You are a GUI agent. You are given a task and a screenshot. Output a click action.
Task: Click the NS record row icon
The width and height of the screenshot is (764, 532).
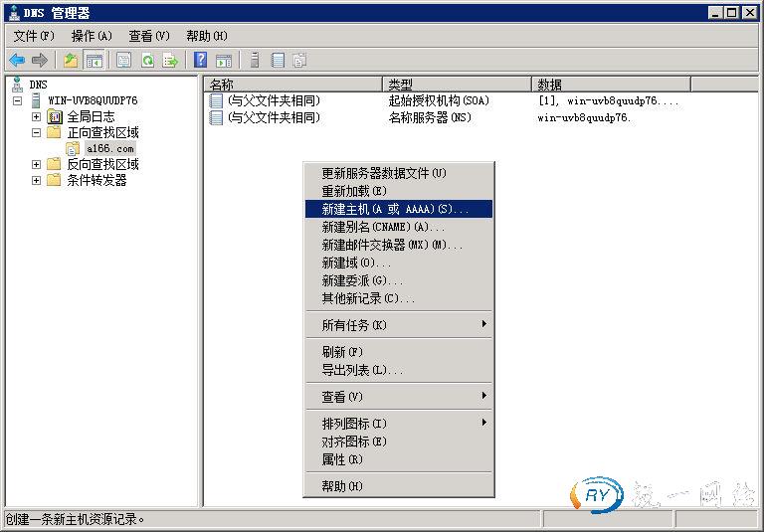(216, 117)
